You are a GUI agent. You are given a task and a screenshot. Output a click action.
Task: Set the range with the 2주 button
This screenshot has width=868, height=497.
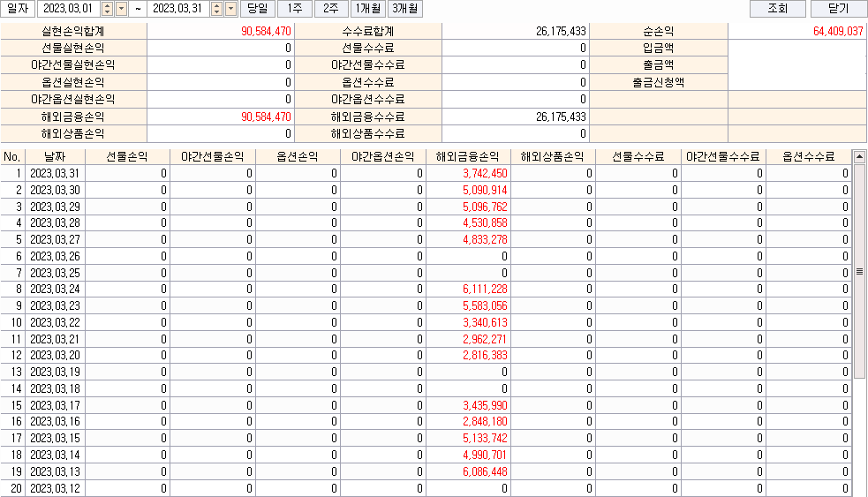pyautogui.click(x=330, y=9)
